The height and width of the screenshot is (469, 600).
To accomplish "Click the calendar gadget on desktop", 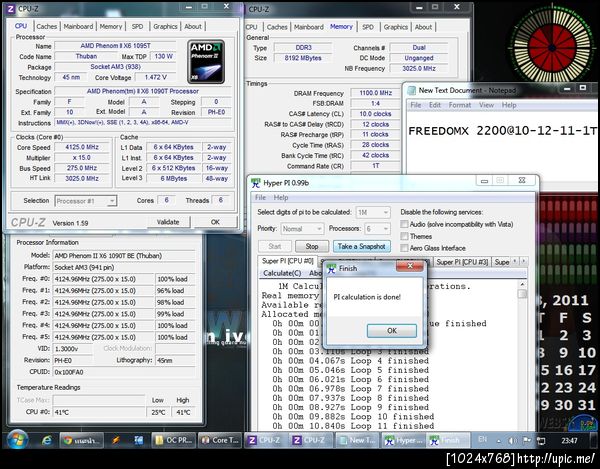I will [568, 351].
